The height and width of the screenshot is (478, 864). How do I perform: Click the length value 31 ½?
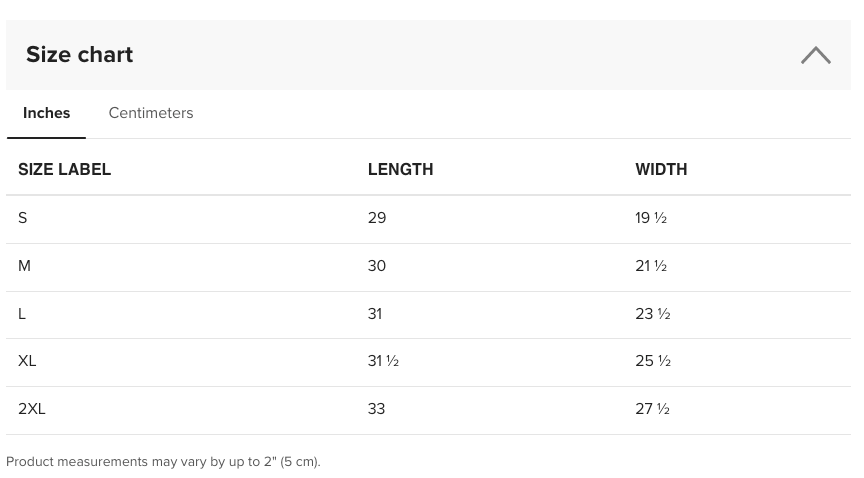click(384, 361)
